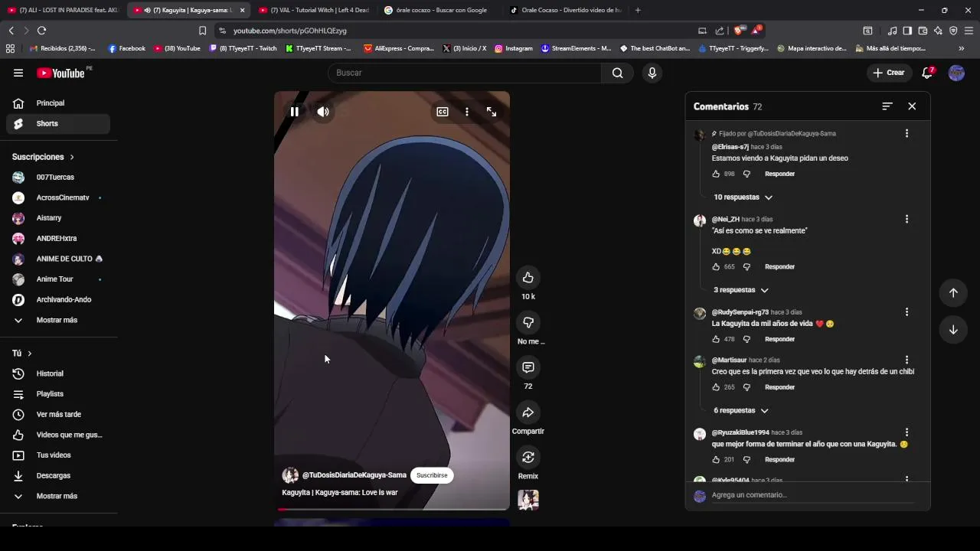This screenshot has height=551, width=980.
Task: Dislike @Martisaur's comment
Action: [x=746, y=387]
